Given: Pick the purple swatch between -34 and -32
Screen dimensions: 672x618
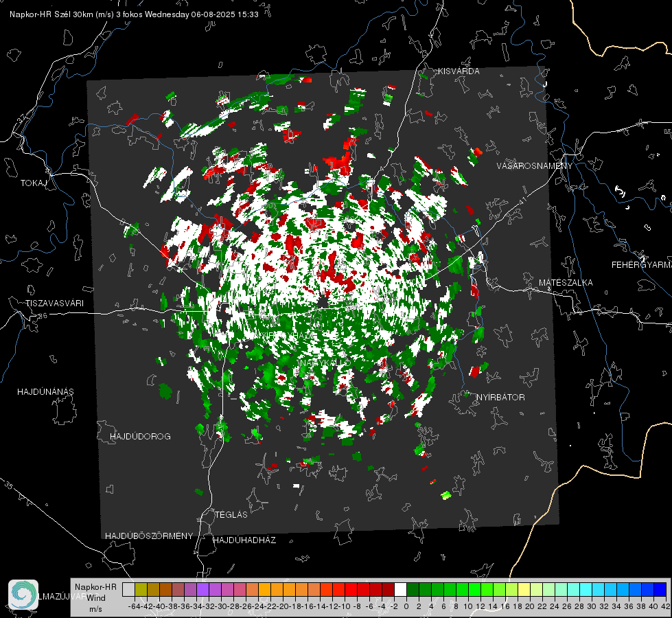Looking at the screenshot, I should point(202,590).
